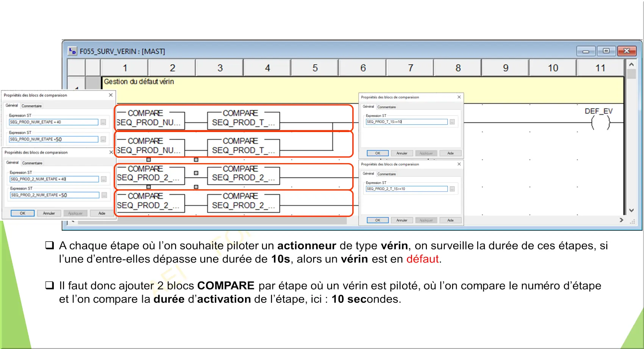This screenshot has height=349, width=644.
Task: Click the vertical scrollbar thumb of the editor
Action: pyautogui.click(x=631, y=74)
